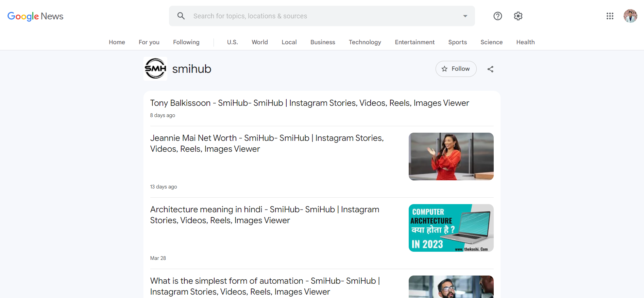The height and width of the screenshot is (298, 644).
Task: Click the smihub source title text
Action: pyautogui.click(x=192, y=69)
